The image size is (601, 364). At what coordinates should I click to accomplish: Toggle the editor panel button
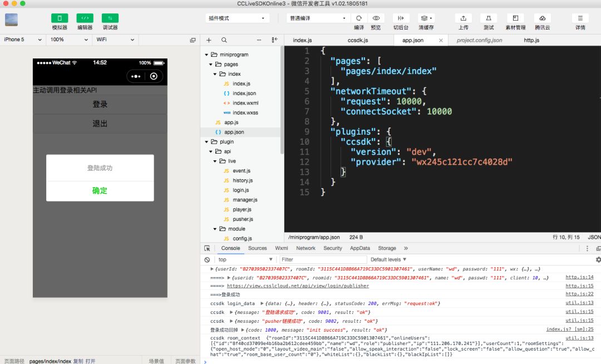tap(85, 18)
